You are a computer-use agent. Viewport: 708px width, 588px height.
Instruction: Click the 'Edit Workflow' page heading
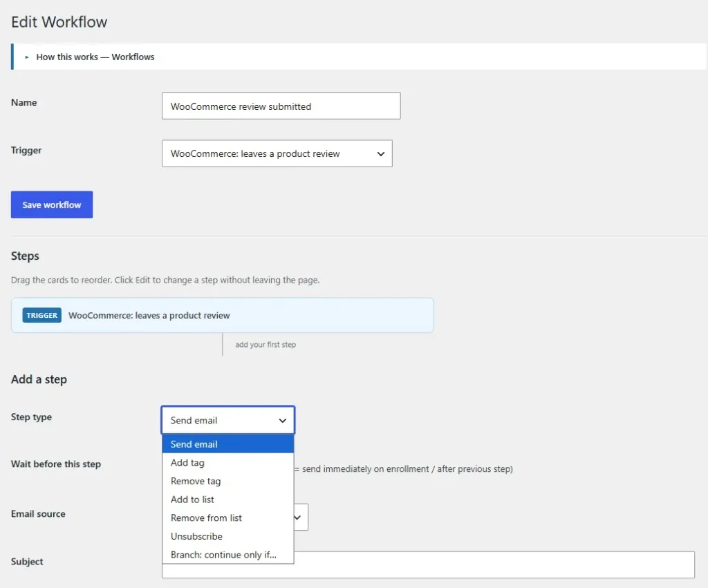coord(59,21)
